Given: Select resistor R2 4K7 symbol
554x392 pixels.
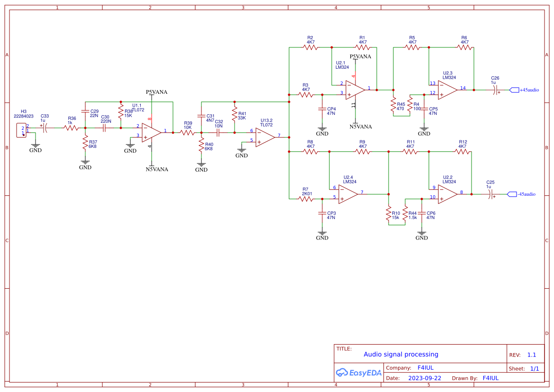Looking at the screenshot, I should pos(310,47).
